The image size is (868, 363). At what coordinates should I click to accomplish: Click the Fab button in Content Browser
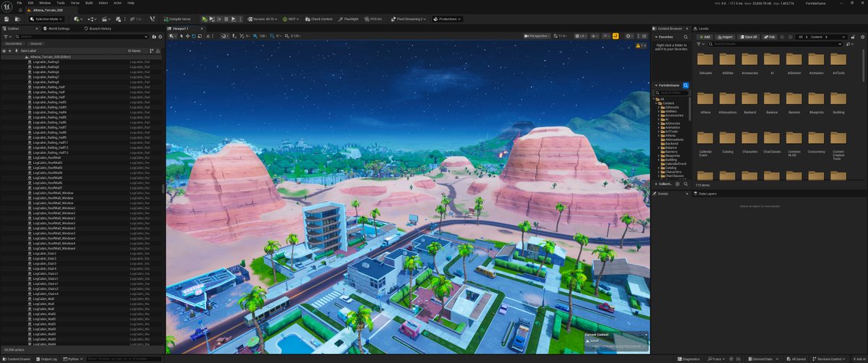tap(770, 36)
